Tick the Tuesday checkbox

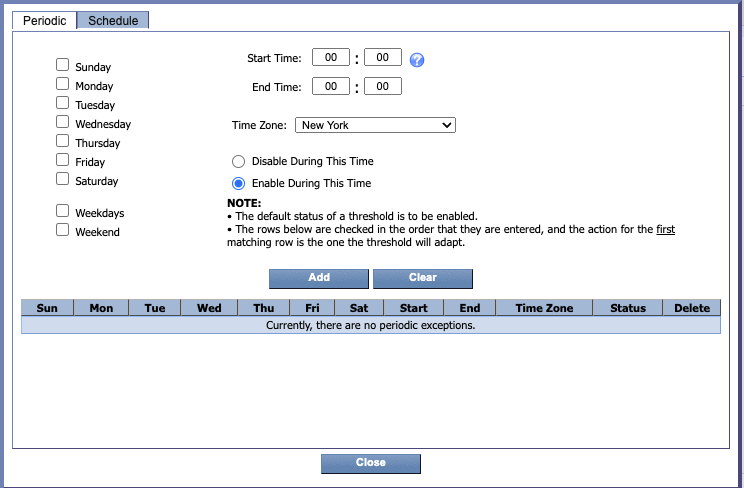(62, 103)
